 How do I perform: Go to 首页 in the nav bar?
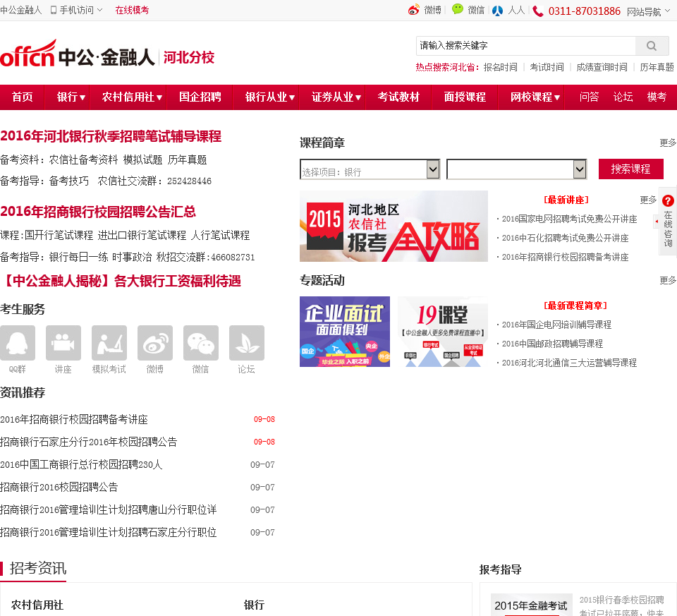tap(23, 97)
